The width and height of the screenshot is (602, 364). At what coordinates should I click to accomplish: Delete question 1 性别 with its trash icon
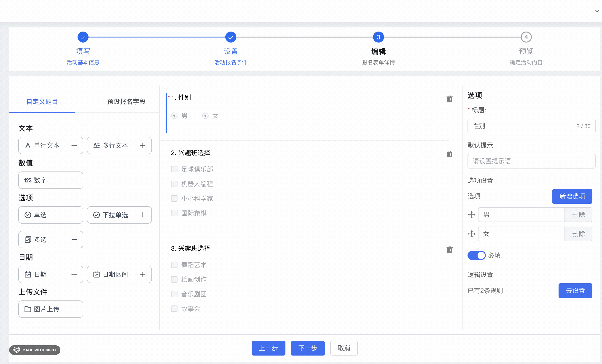click(449, 99)
